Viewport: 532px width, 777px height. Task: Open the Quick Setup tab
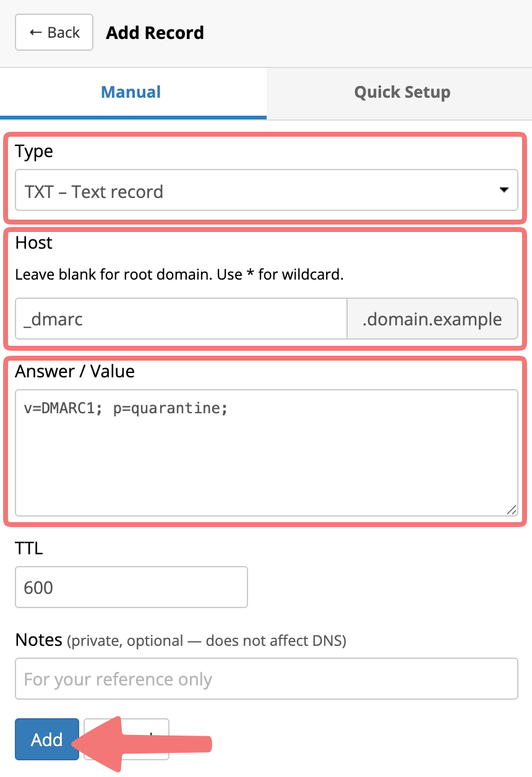click(x=402, y=92)
